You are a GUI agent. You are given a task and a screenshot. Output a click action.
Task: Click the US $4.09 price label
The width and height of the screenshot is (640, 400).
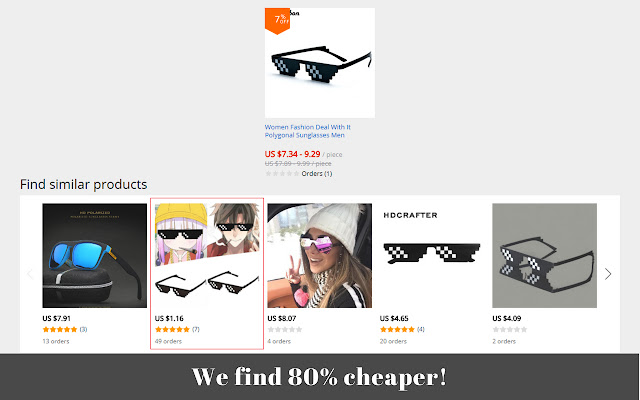point(507,318)
